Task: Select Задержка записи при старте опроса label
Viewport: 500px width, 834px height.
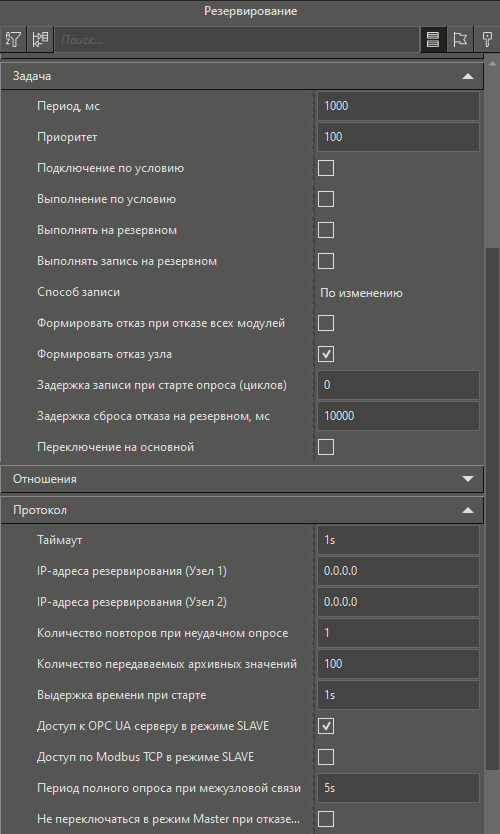Action: click(162, 385)
